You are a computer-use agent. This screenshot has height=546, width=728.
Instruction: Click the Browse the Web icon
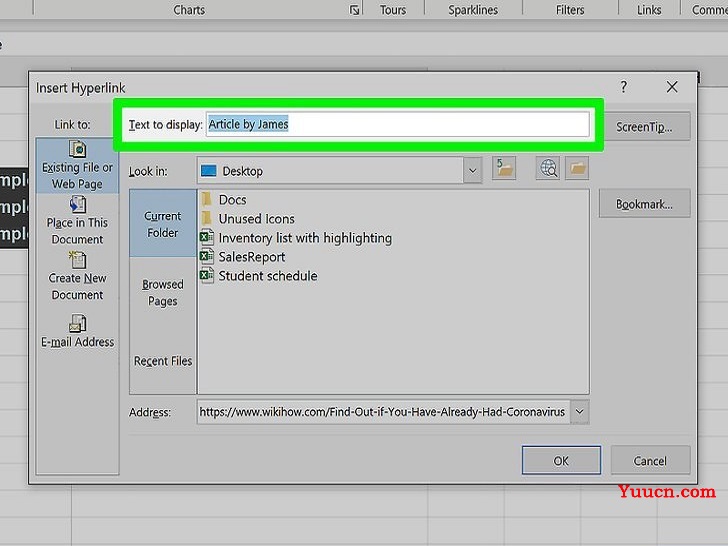pos(548,170)
